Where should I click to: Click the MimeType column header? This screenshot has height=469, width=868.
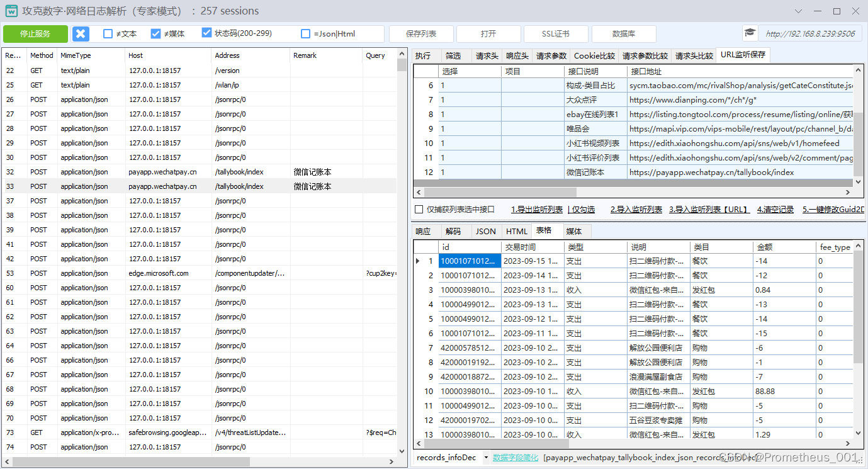coord(91,55)
